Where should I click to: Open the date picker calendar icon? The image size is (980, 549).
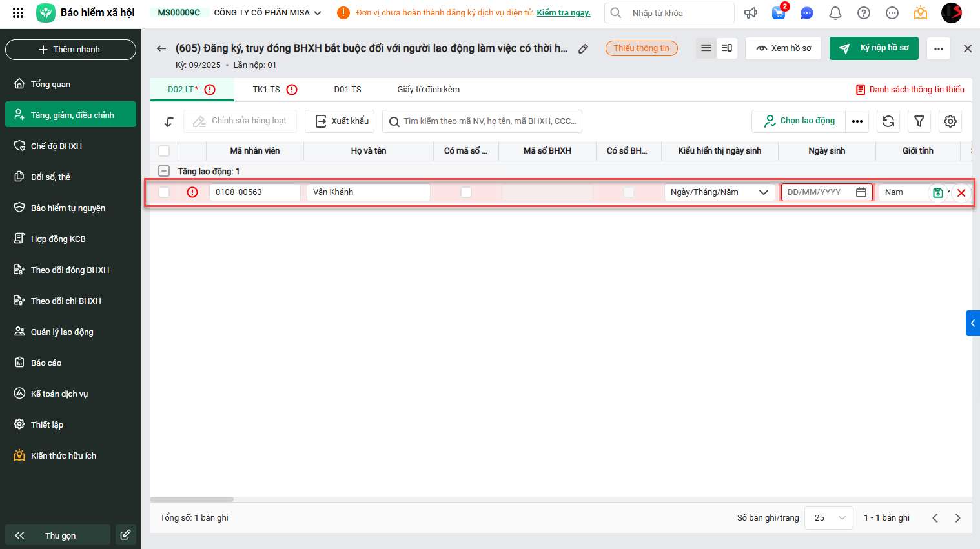861,192
